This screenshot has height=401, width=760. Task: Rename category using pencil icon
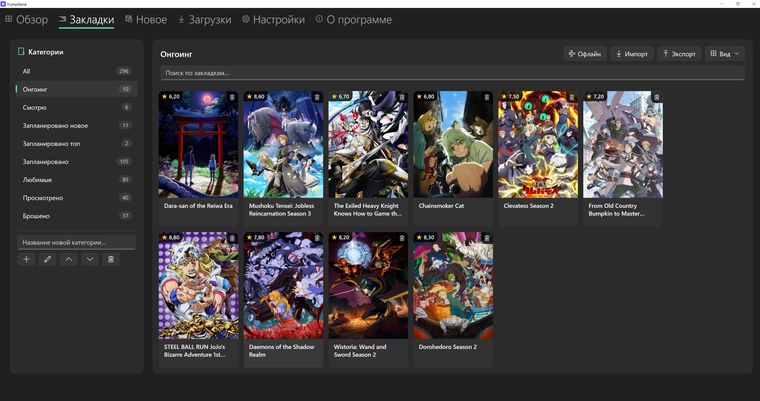pyautogui.click(x=48, y=259)
